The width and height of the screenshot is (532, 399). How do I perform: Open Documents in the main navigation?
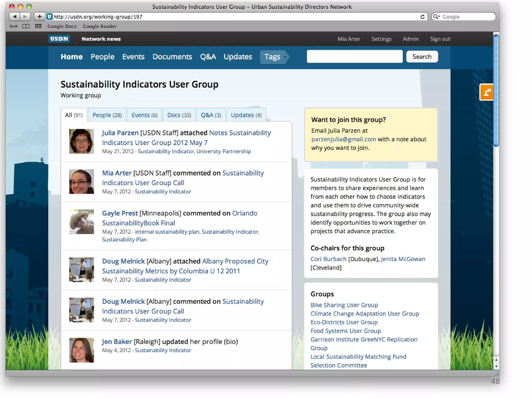click(172, 57)
